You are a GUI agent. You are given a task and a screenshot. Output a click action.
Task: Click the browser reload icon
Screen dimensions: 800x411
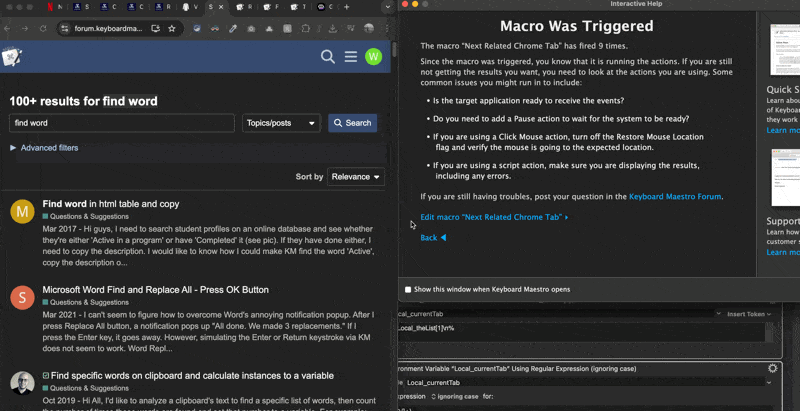[43, 28]
